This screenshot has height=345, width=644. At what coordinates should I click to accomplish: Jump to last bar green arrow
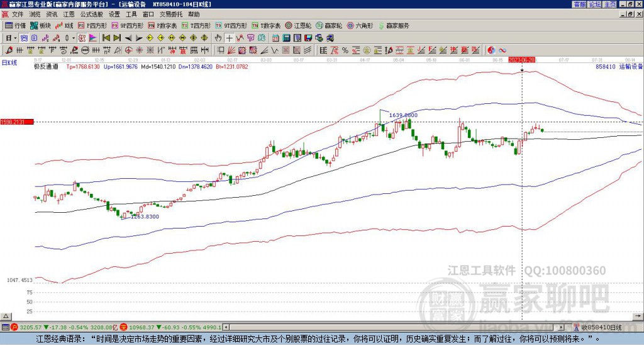(x=117, y=38)
